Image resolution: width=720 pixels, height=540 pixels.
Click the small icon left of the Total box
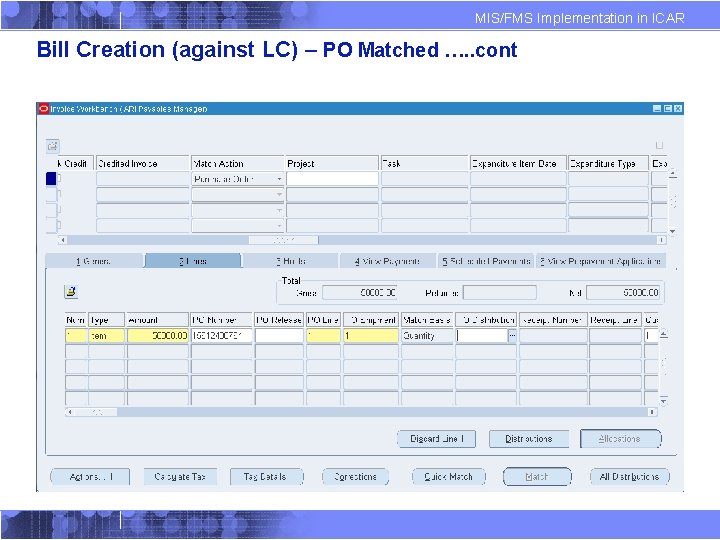[71, 292]
